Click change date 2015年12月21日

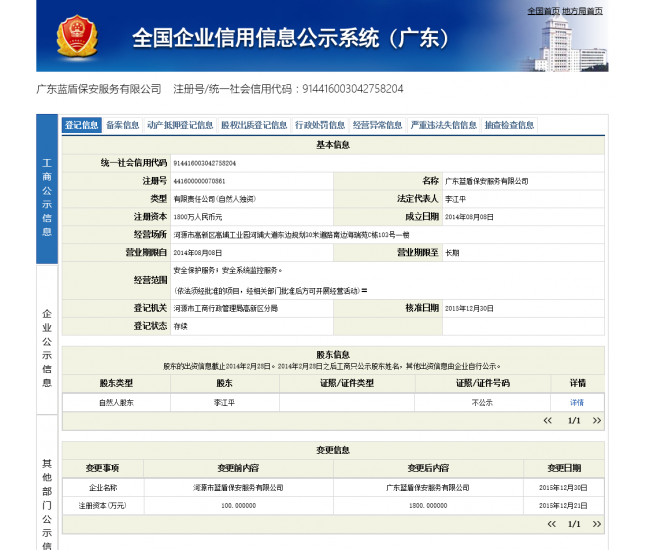[x=563, y=506]
